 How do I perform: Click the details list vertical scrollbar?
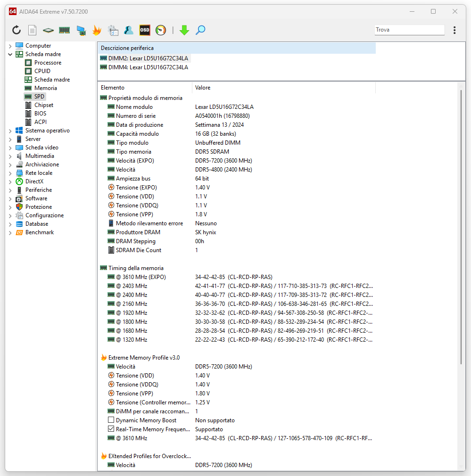(x=461, y=227)
